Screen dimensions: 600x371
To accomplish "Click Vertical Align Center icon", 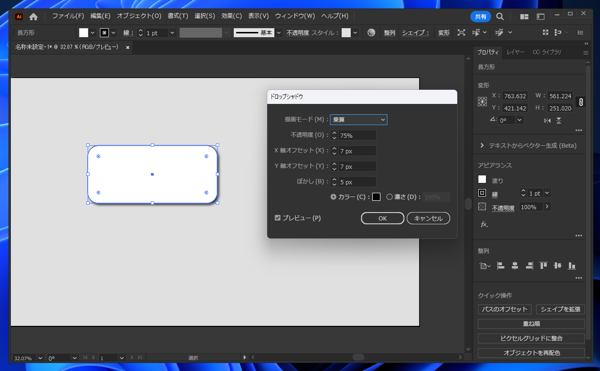I will pos(558,265).
